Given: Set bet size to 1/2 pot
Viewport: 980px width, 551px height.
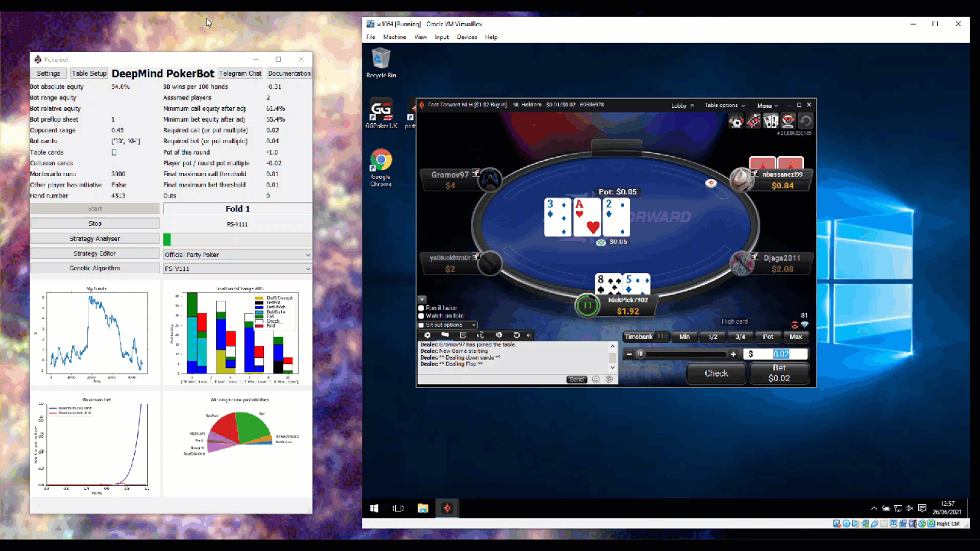Looking at the screenshot, I should 713,337.
